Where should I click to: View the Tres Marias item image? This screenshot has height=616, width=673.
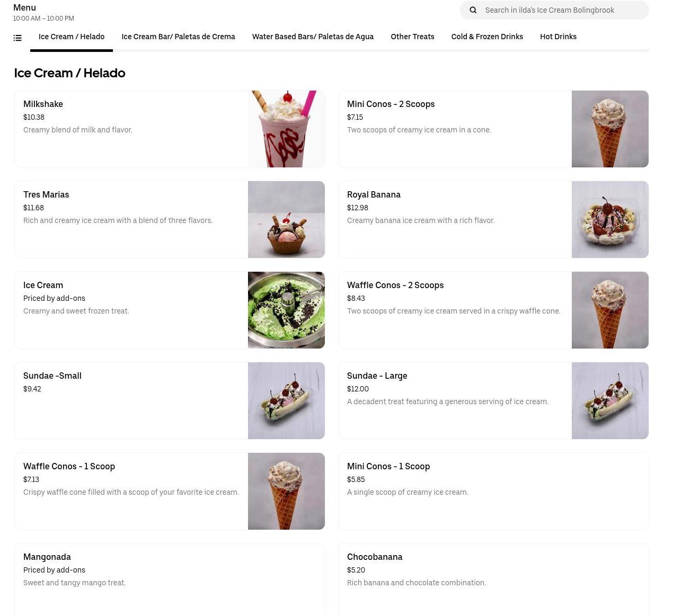(286, 219)
